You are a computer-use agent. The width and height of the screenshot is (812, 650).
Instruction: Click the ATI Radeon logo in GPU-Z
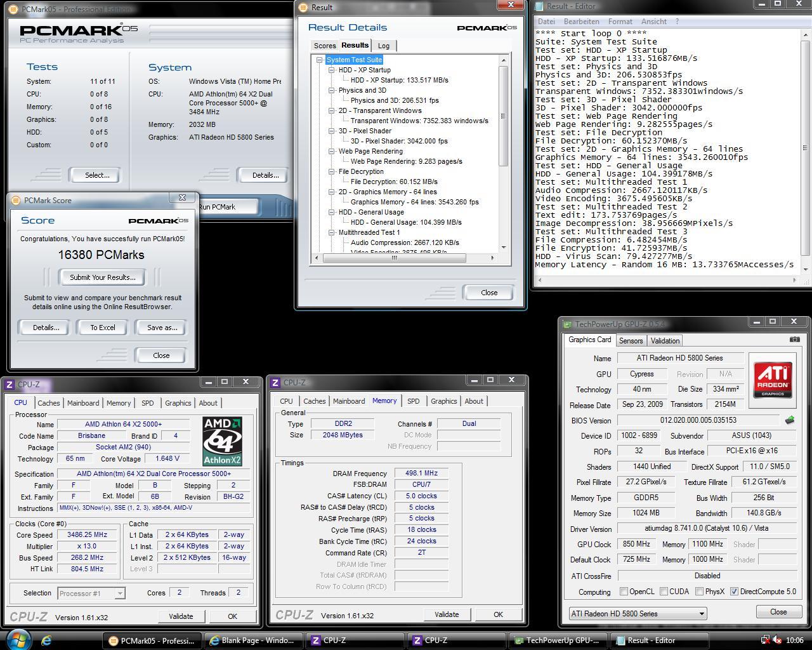coord(773,380)
